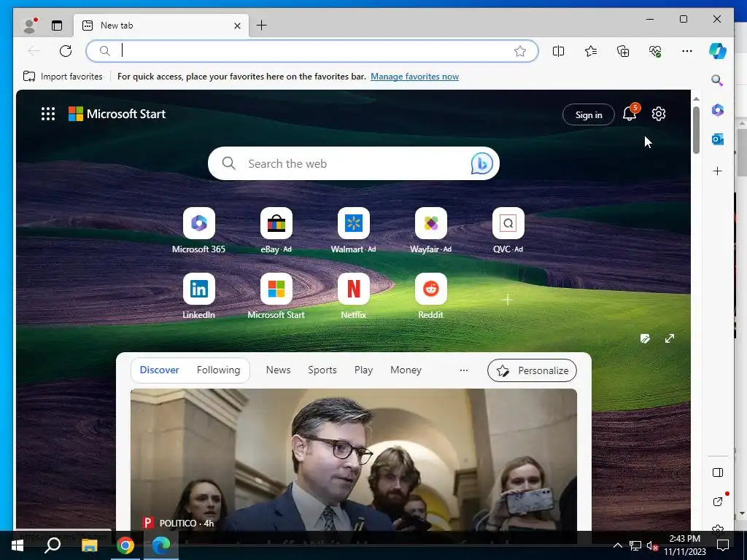
Task: Open the Microsoft Start app launcher grid
Action: click(x=48, y=114)
